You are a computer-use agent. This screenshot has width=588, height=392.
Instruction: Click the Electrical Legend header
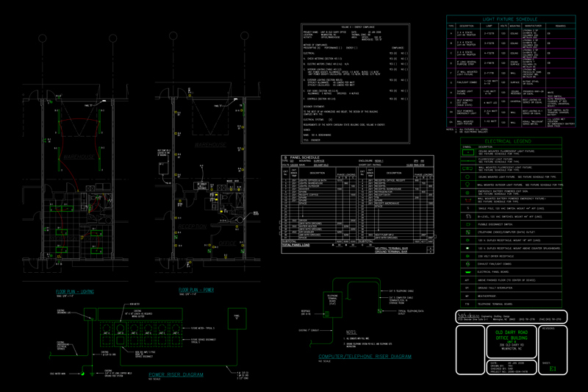507,140
